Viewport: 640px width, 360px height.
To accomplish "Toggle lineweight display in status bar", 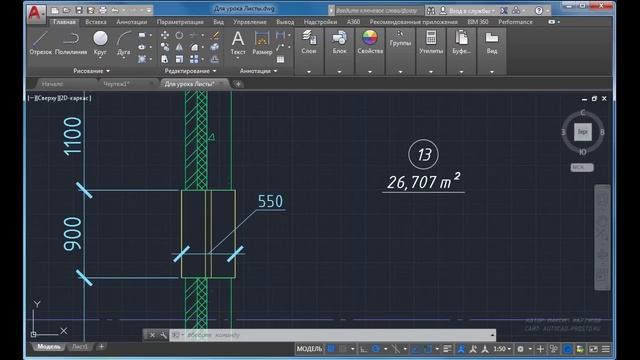I will pyautogui.click(x=447, y=349).
